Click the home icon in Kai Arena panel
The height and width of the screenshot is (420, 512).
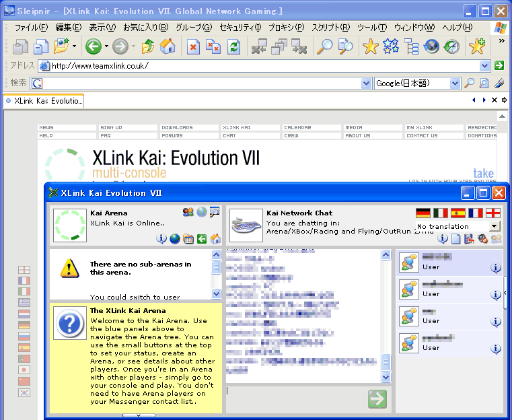(x=215, y=239)
